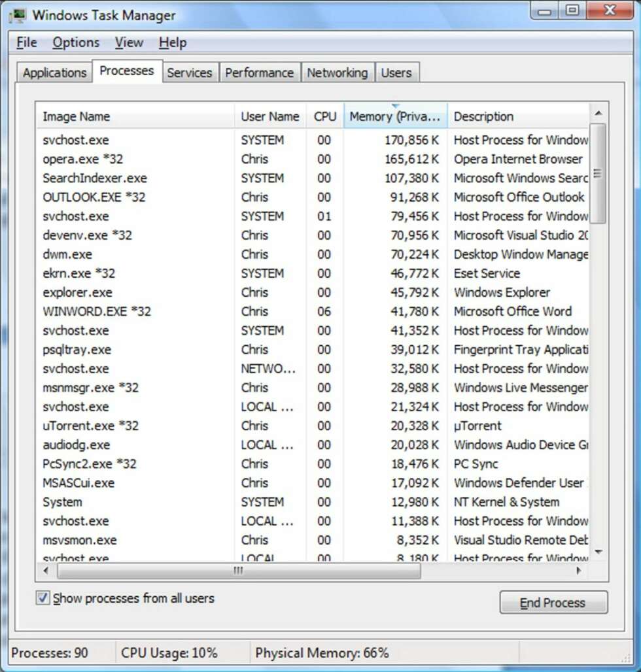Viewport: 641px width, 672px height.
Task: Select the OUTLOOK.EXE *32 process
Action: (x=312, y=197)
